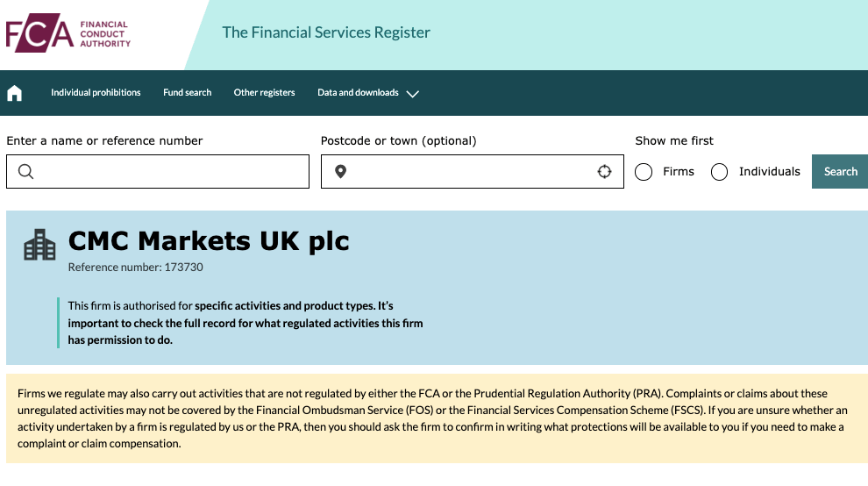
Task: Open the home page icon
Action: 14,93
